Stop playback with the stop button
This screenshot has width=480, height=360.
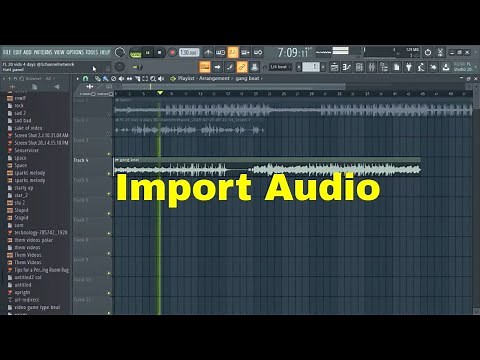point(159,53)
